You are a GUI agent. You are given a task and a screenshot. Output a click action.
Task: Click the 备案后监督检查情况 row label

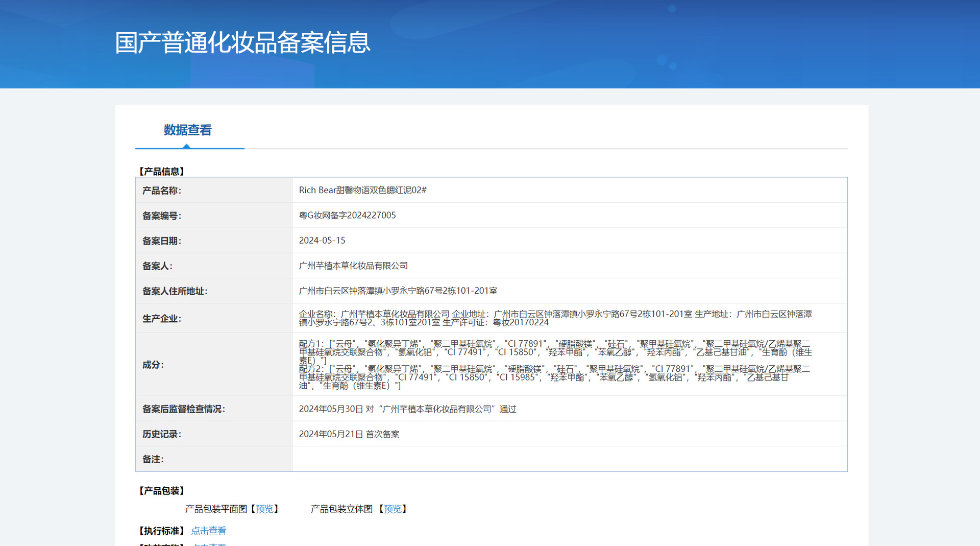coord(183,409)
